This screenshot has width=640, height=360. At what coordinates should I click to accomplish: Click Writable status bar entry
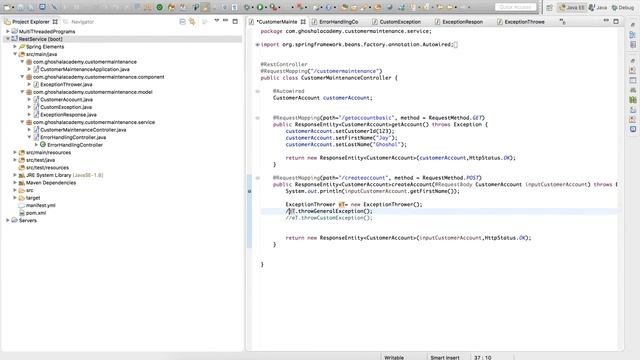tap(394, 357)
